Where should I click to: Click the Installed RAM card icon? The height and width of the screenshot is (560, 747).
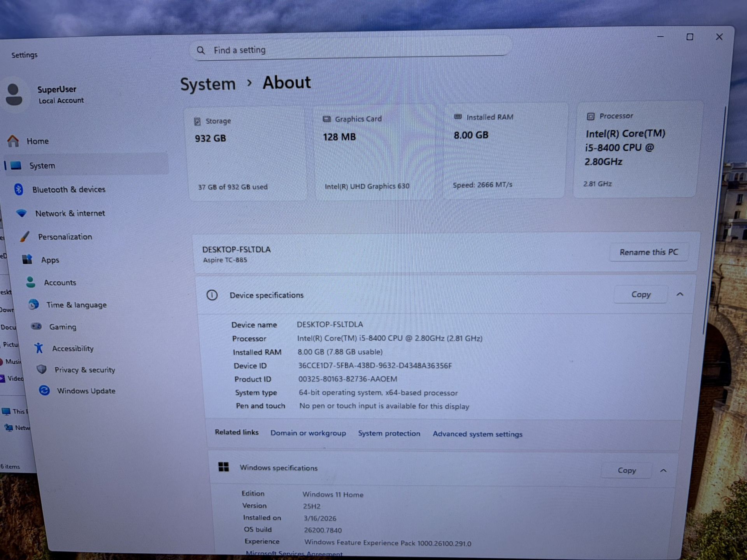[x=458, y=117]
